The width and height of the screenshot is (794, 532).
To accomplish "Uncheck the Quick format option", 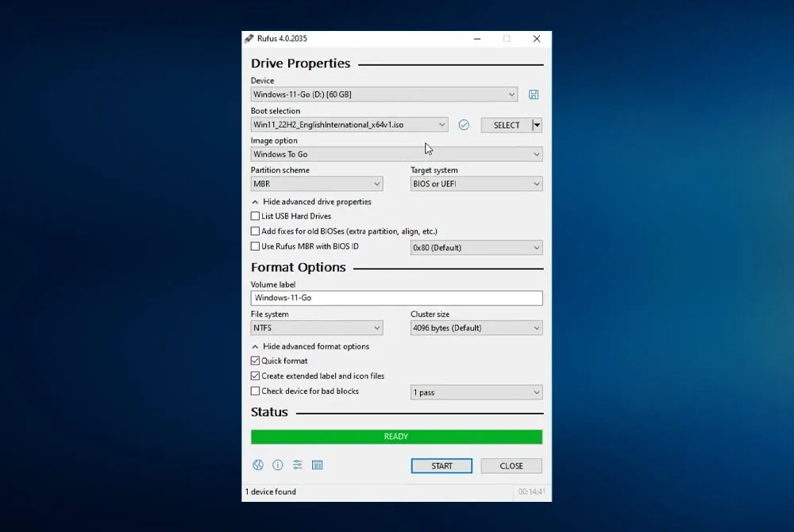I will click(x=255, y=361).
